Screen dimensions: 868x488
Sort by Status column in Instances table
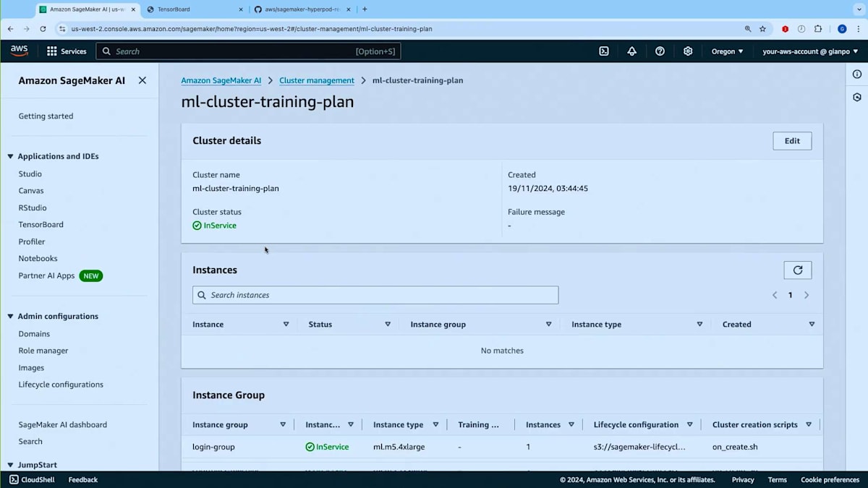pyautogui.click(x=388, y=324)
